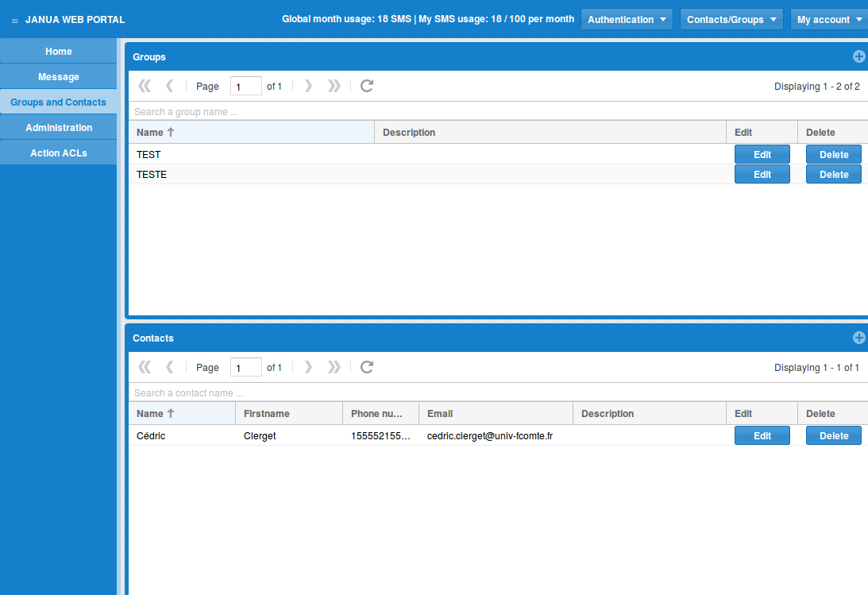
Task: Click the truncated phone number cell
Action: [x=381, y=435]
